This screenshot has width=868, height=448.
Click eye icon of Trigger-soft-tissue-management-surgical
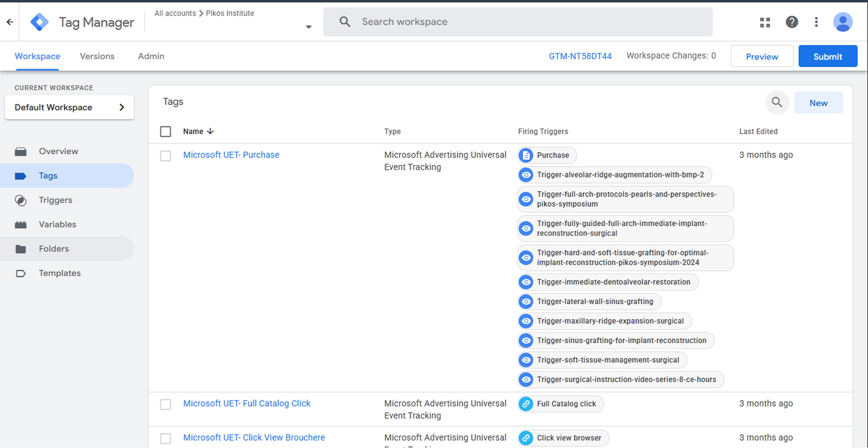[526, 360]
